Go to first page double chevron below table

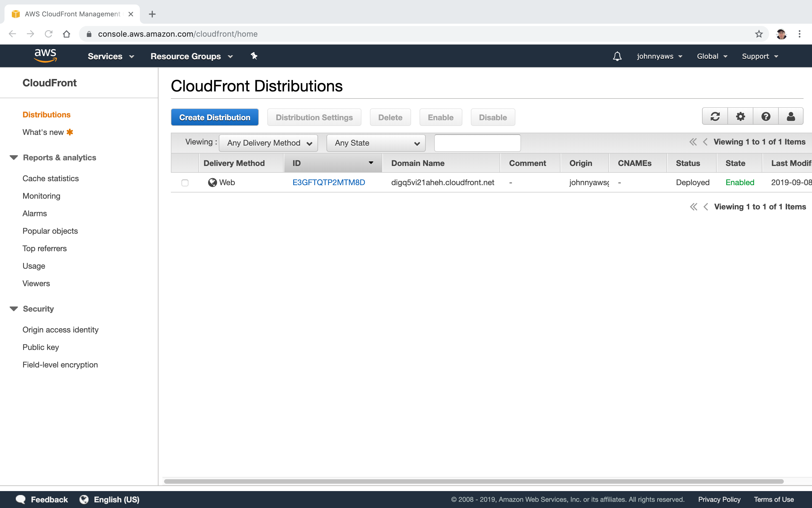[694, 207]
